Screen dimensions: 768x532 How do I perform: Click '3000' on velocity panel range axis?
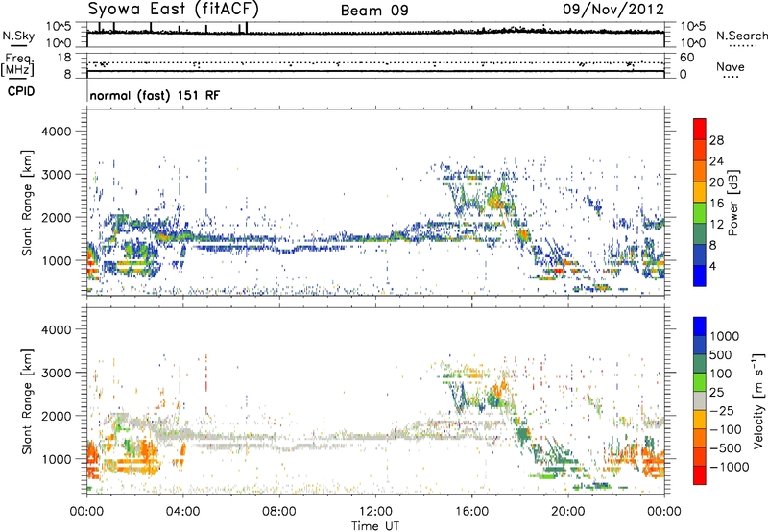57,373
